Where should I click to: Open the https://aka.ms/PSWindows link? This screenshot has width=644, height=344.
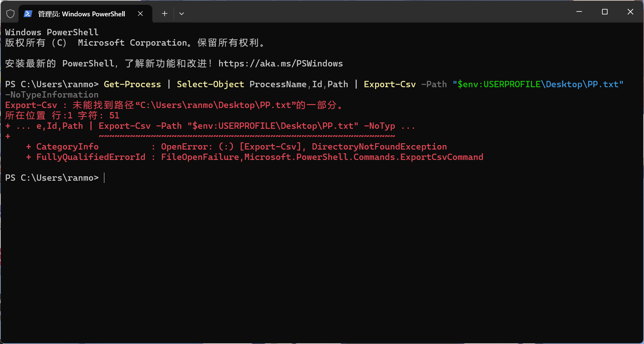tap(280, 63)
